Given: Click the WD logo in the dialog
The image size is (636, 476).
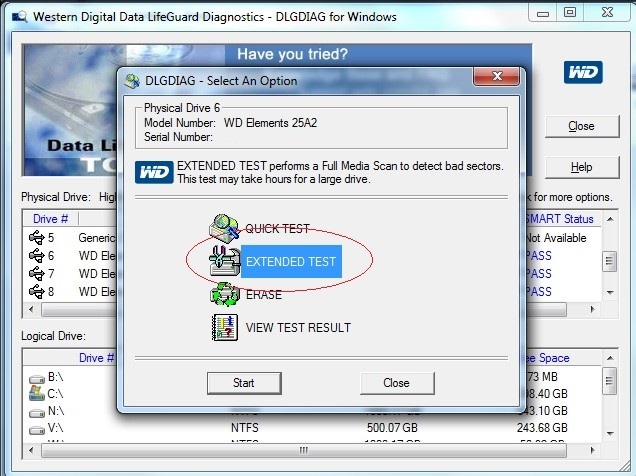Looking at the screenshot, I should point(154,172).
